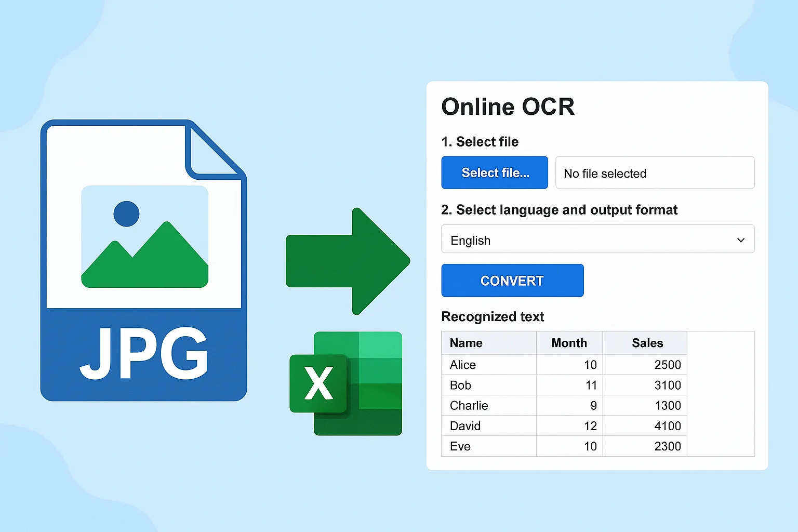The height and width of the screenshot is (532, 798).
Task: Click the blue 'Select file...' button
Action: coord(495,172)
